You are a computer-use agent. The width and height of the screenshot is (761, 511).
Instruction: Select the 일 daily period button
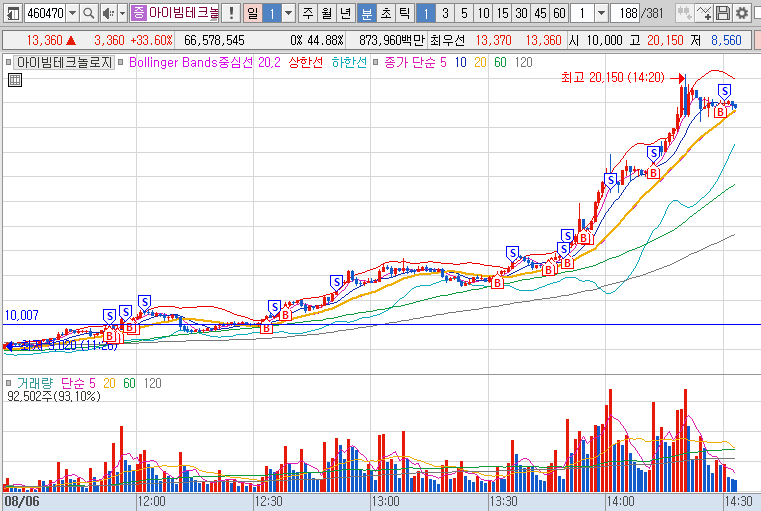point(252,13)
